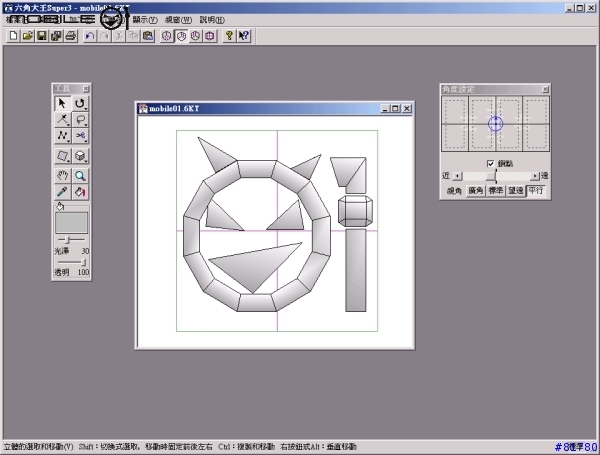Close the mobile01.6KT document window

point(407,109)
